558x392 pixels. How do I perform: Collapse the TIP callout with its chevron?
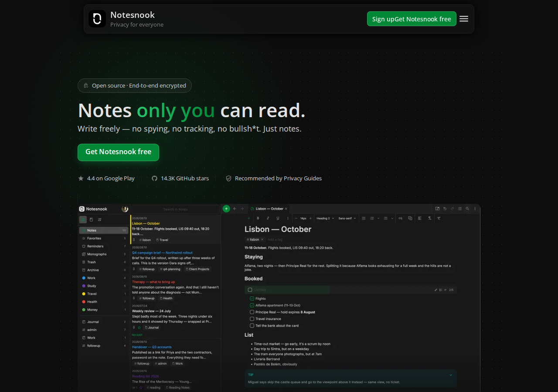[451, 375]
